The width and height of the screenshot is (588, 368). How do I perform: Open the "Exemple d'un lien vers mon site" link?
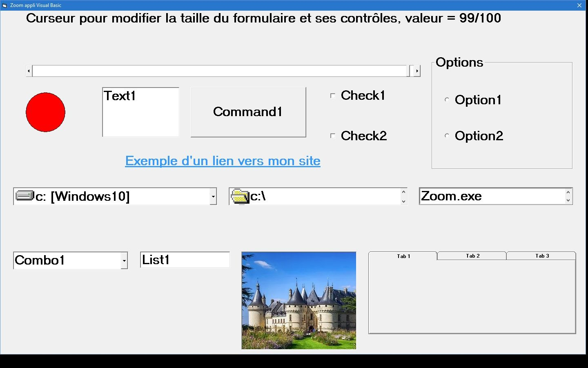223,161
